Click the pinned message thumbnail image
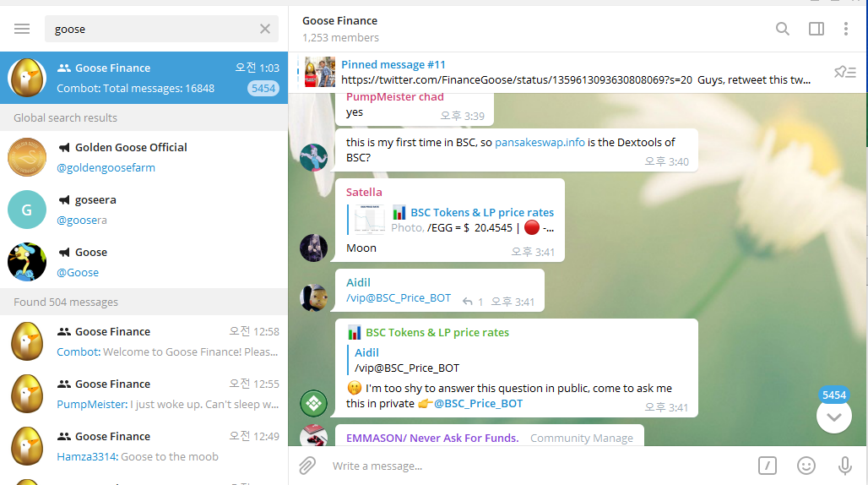 (x=320, y=72)
